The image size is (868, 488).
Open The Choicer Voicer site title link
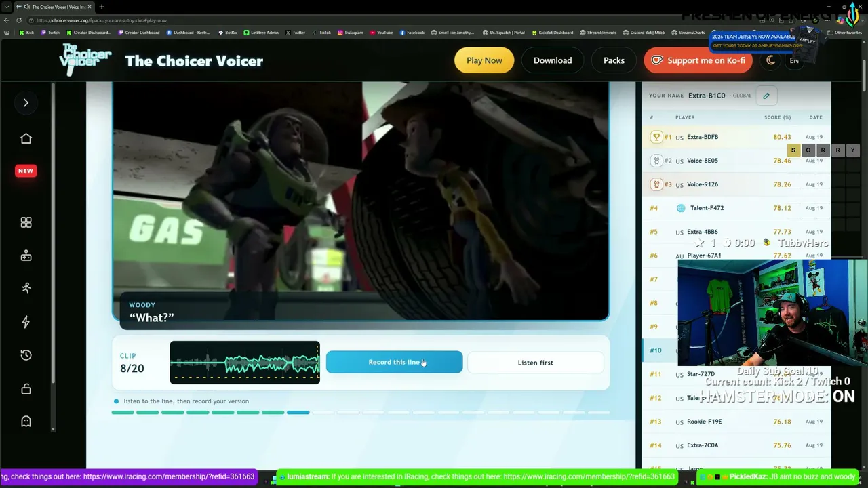click(194, 61)
